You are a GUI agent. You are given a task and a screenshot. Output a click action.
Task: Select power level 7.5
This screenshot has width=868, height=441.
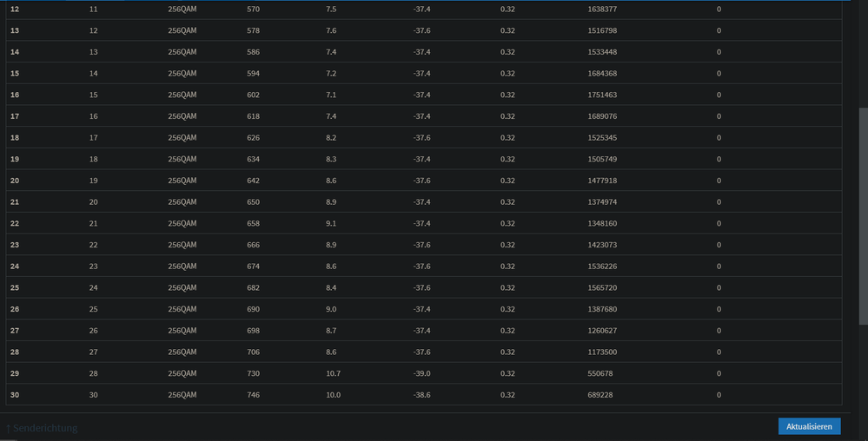(331, 10)
